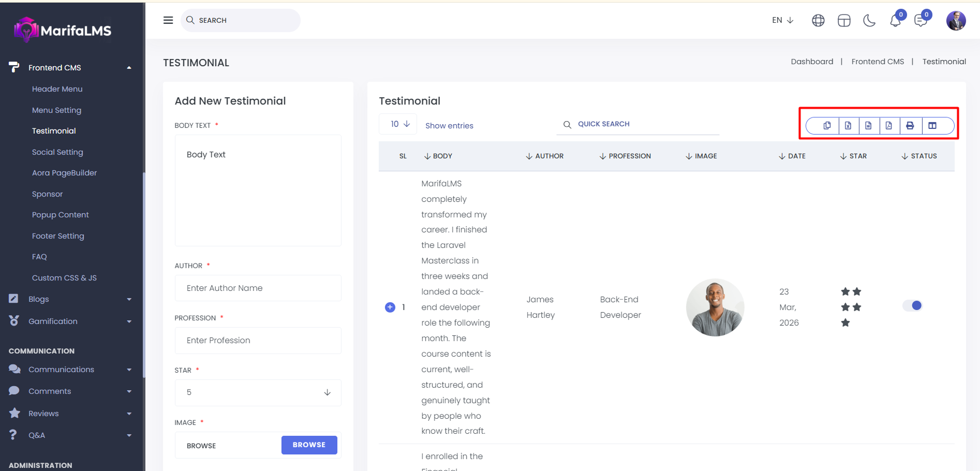Viewport: 980px width, 471px height.
Task: Open the column visibility icon
Action: [x=932, y=125]
